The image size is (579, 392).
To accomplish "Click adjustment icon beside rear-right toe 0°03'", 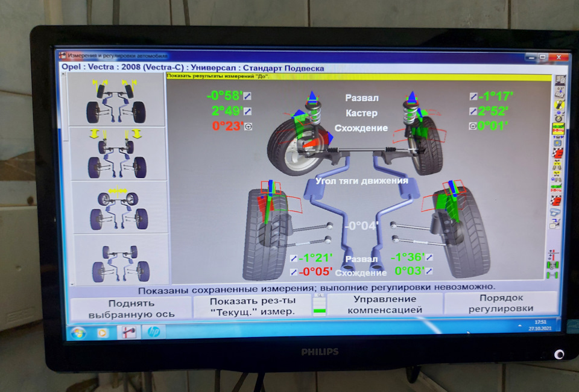I will pos(429,271).
